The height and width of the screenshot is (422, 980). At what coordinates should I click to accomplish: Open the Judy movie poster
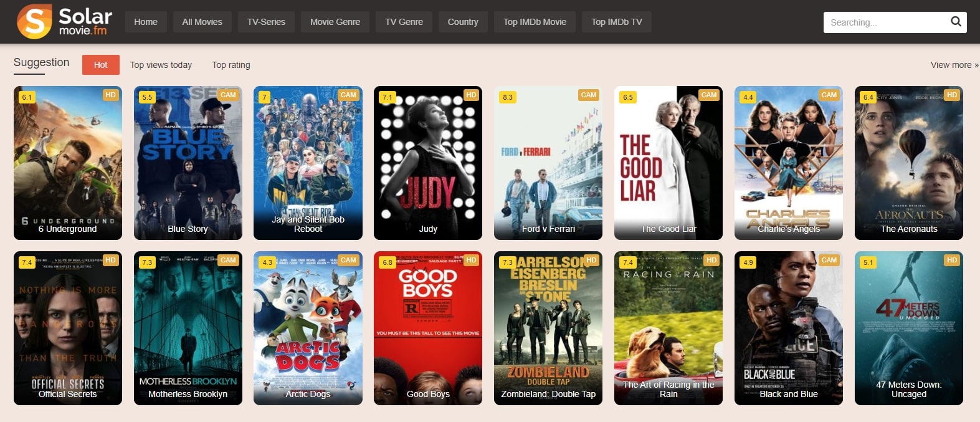click(x=428, y=163)
